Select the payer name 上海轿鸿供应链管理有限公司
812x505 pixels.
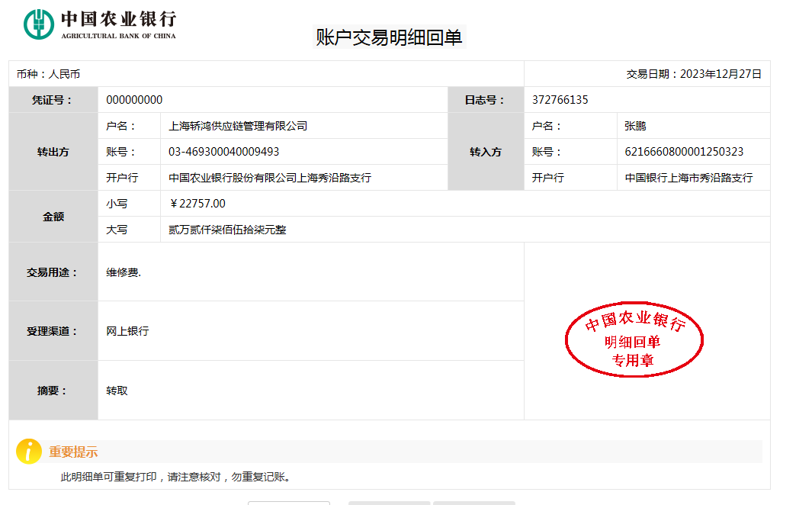pyautogui.click(x=238, y=126)
